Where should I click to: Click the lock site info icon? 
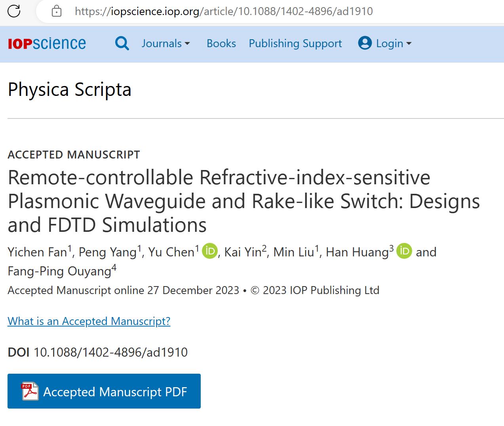(x=57, y=11)
